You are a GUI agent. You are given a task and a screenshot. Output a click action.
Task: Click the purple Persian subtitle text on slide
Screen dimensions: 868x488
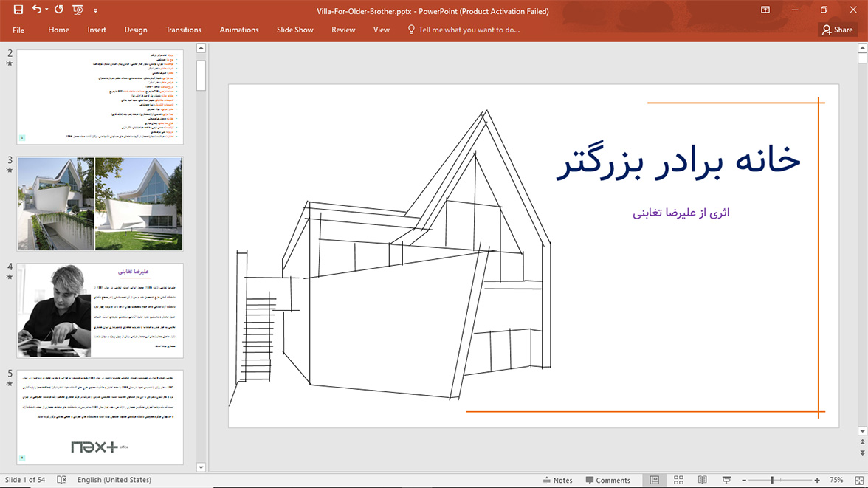681,213
